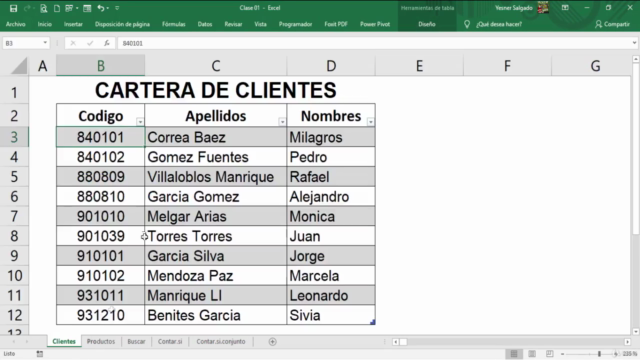This screenshot has width=640, height=360.
Task: Add a new sheet with plus icon
Action: 272,342
